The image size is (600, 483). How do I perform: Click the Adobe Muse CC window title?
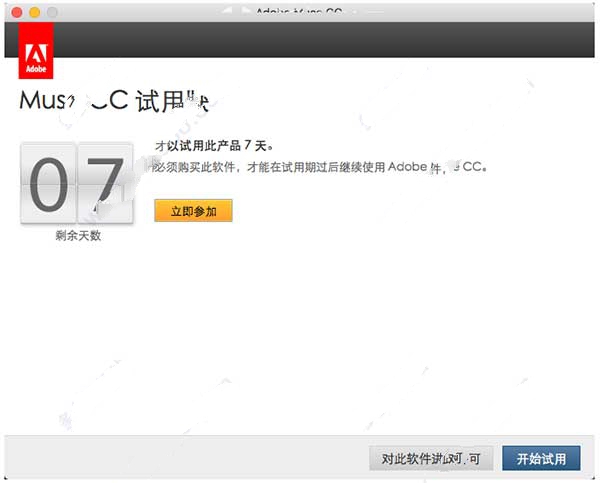[299, 11]
